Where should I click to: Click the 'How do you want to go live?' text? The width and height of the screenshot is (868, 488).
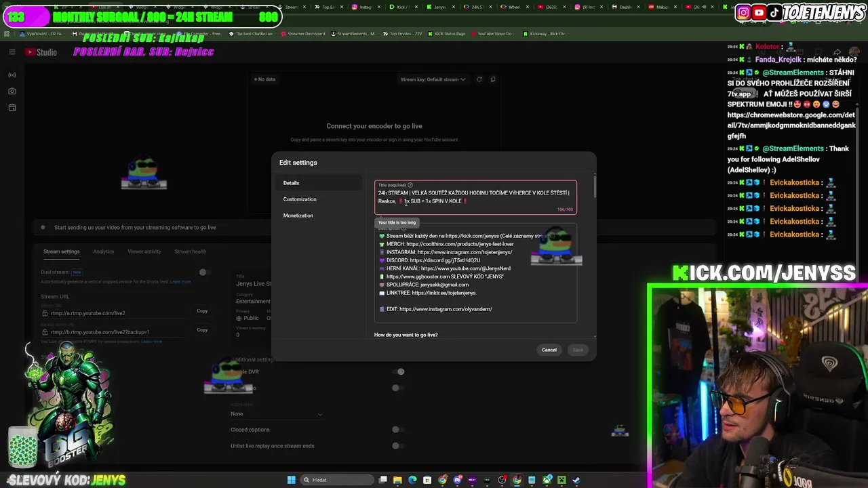tap(406, 335)
